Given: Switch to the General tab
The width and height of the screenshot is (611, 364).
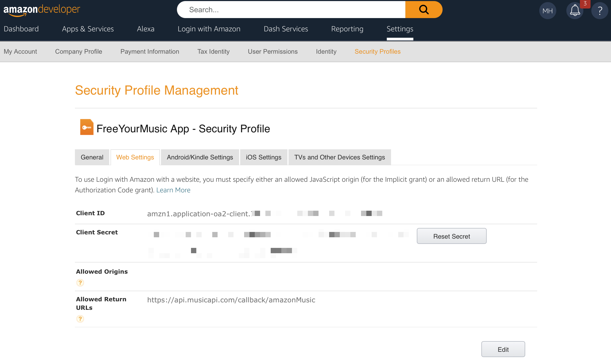Looking at the screenshot, I should (92, 157).
